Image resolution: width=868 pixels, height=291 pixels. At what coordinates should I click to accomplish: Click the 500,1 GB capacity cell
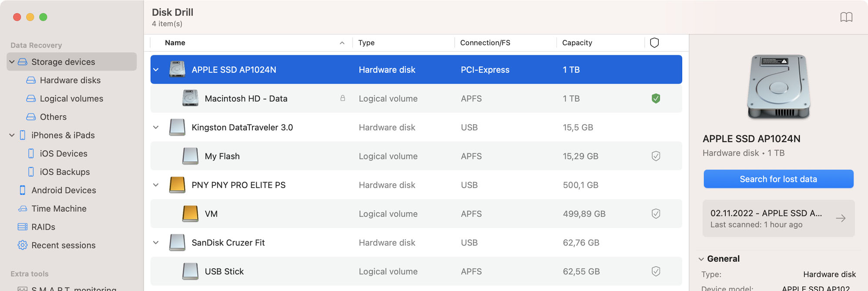click(x=580, y=185)
